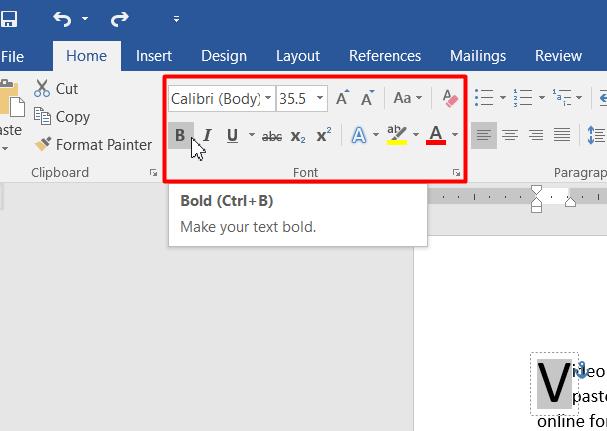The height and width of the screenshot is (431, 607).
Task: Activate the Format Painter
Action: 93,144
